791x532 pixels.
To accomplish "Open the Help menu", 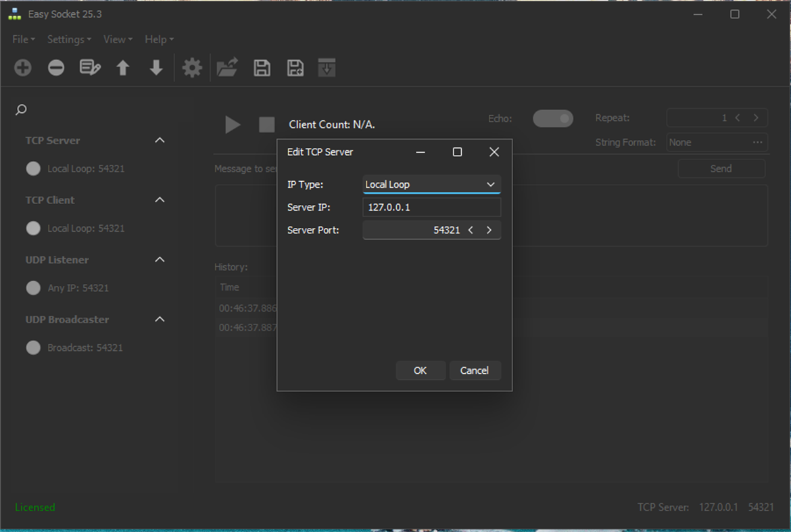I will point(159,39).
